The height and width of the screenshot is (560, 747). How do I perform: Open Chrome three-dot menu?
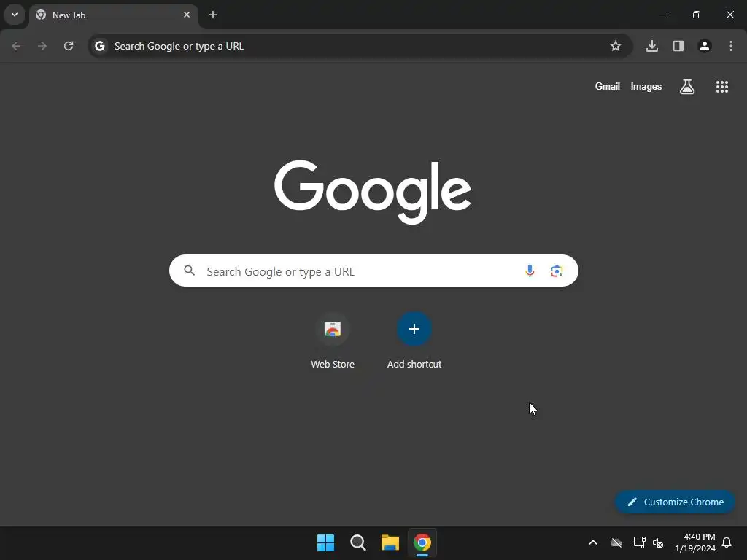pos(731,46)
